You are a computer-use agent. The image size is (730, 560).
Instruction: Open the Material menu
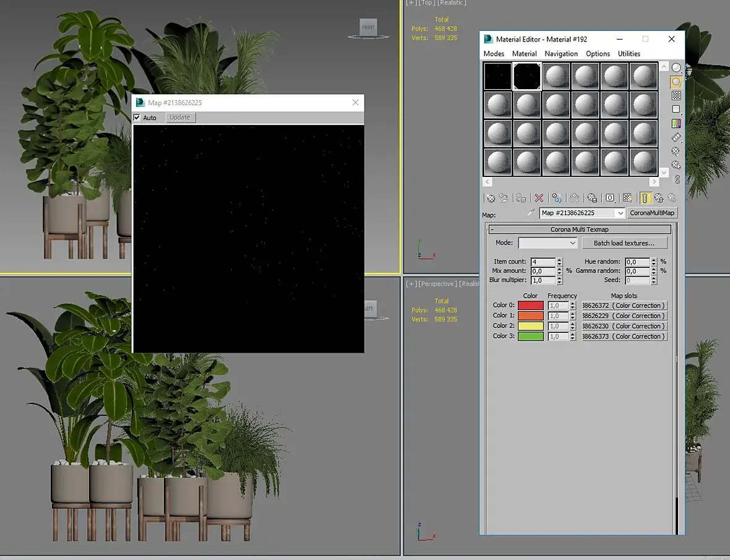point(525,54)
